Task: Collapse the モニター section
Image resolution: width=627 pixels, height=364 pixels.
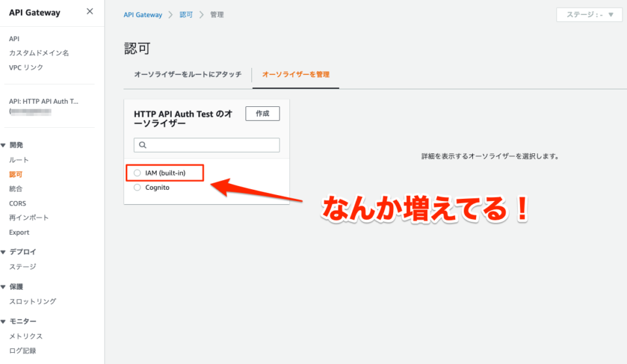Action: 3,321
